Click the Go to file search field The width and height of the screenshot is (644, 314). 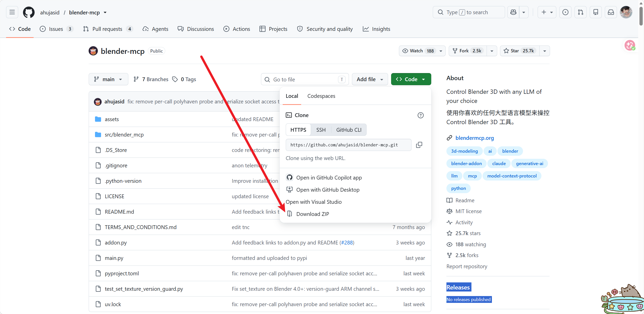click(305, 79)
